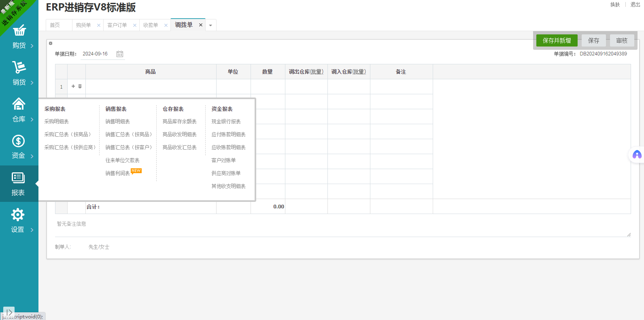Click the 设置 settings gear icon
644x320 pixels.
(x=18, y=215)
